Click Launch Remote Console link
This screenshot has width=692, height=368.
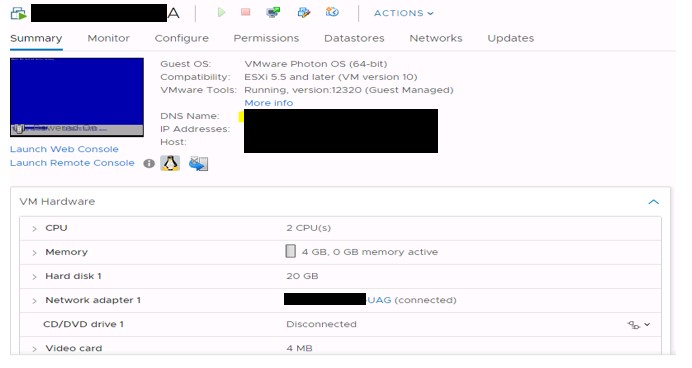(x=72, y=163)
